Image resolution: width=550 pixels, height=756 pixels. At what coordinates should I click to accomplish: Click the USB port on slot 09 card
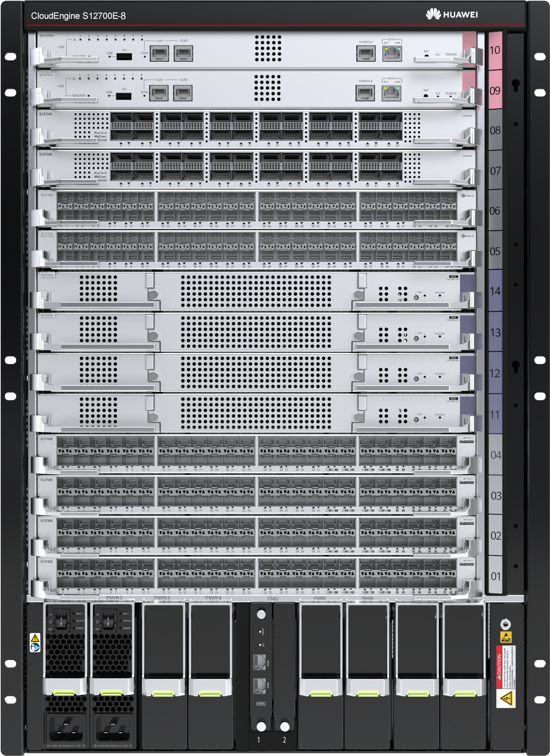[124, 96]
